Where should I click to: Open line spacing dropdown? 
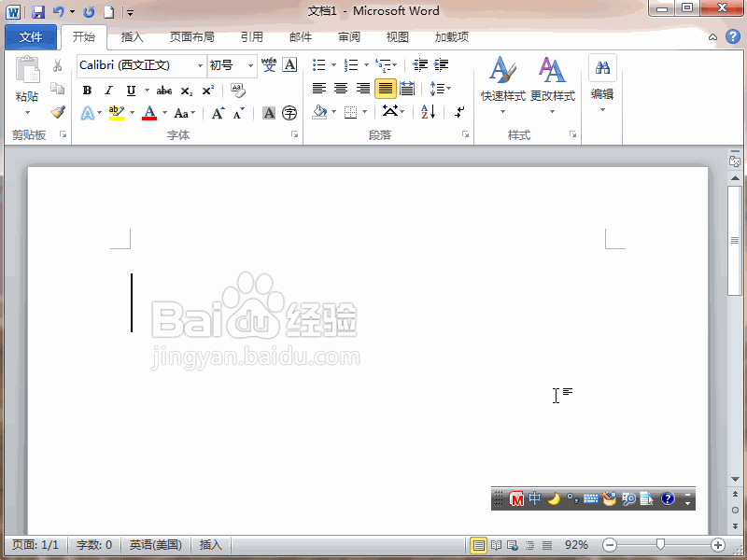[441, 89]
